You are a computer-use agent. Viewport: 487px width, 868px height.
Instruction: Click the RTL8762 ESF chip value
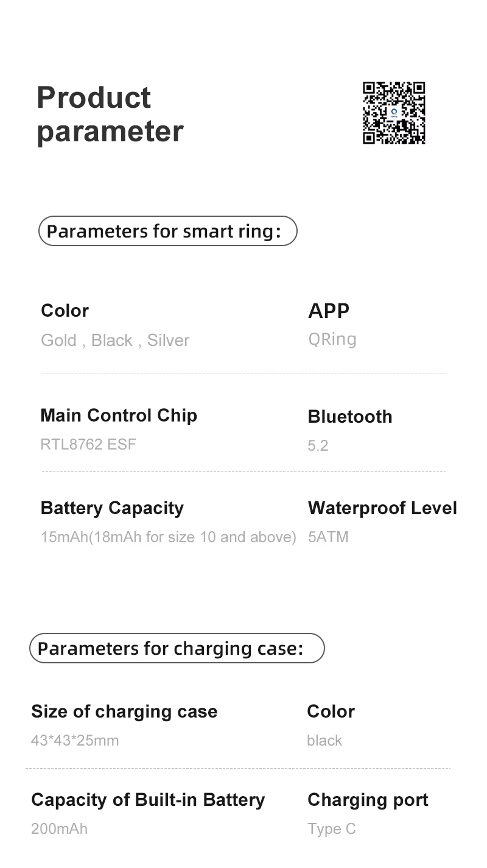click(88, 444)
